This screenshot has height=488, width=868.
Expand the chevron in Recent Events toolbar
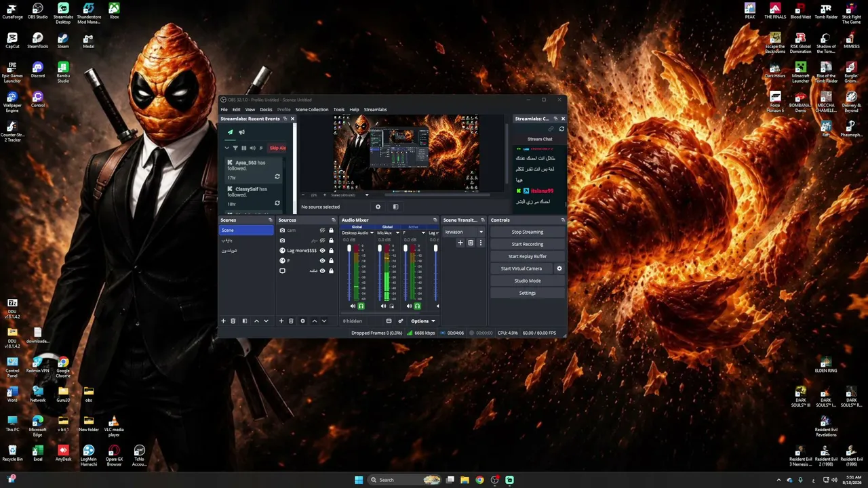227,148
